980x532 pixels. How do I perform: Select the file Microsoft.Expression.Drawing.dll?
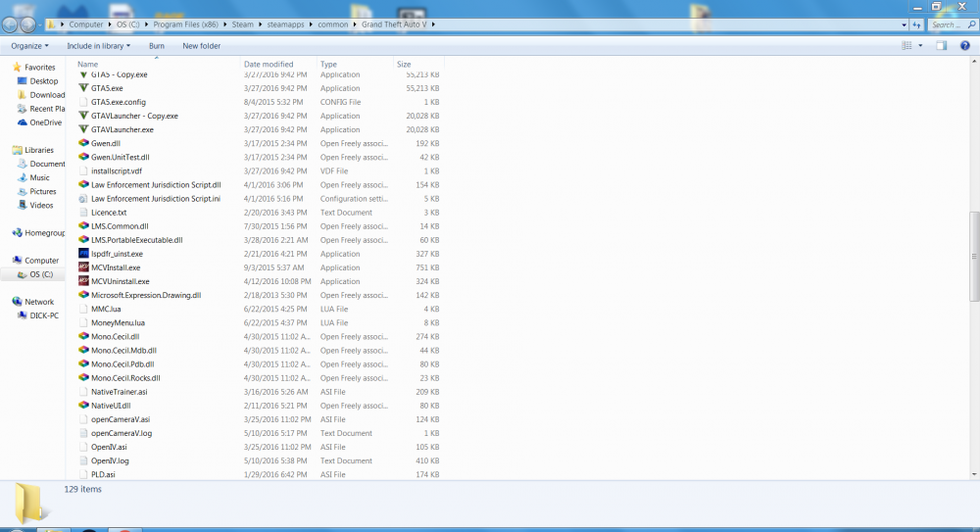[x=146, y=295]
